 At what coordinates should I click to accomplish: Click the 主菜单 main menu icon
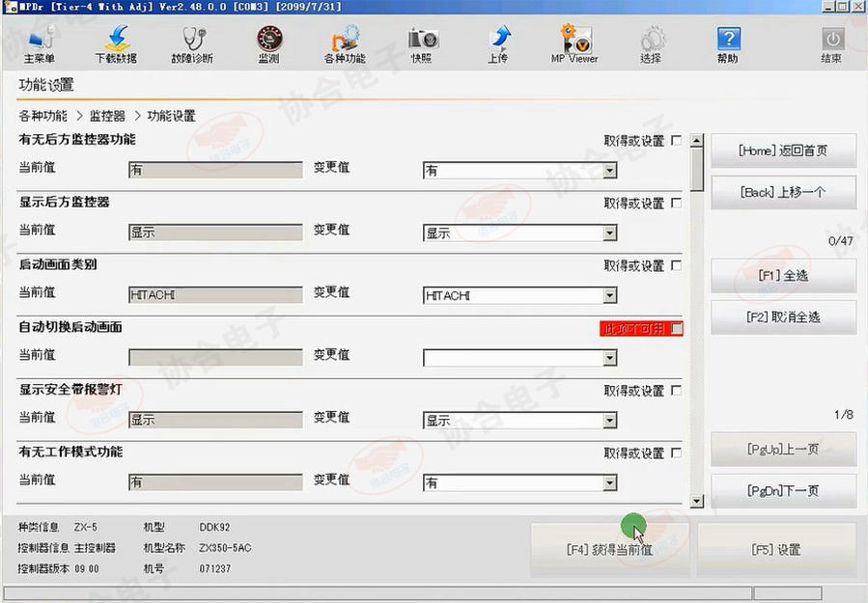(39, 44)
